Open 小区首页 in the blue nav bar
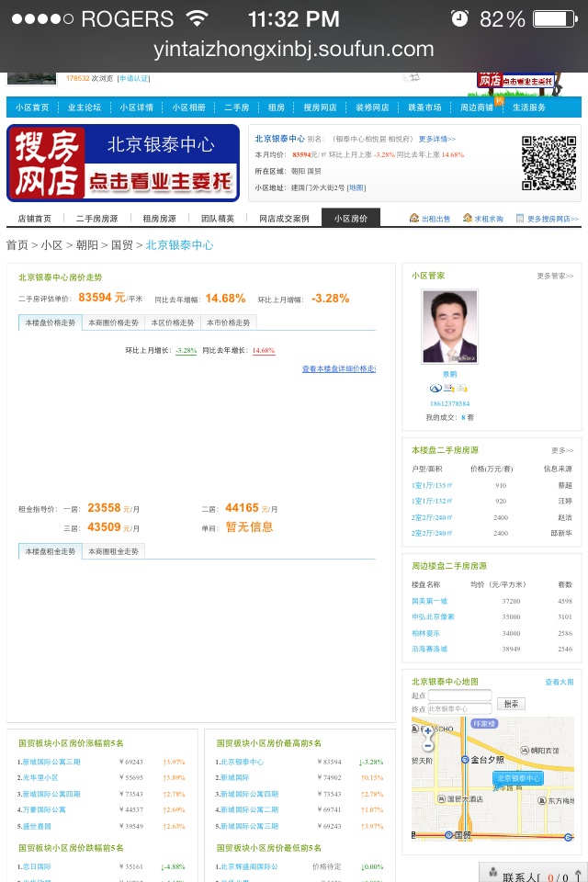 point(32,107)
